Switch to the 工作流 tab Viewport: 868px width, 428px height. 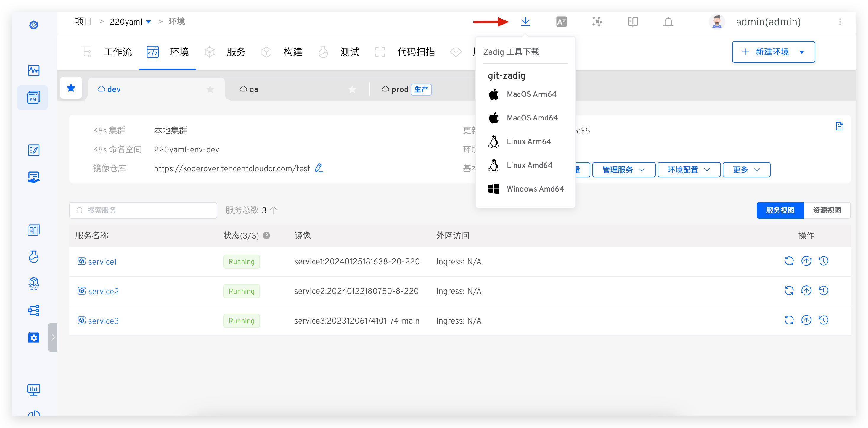(x=118, y=52)
